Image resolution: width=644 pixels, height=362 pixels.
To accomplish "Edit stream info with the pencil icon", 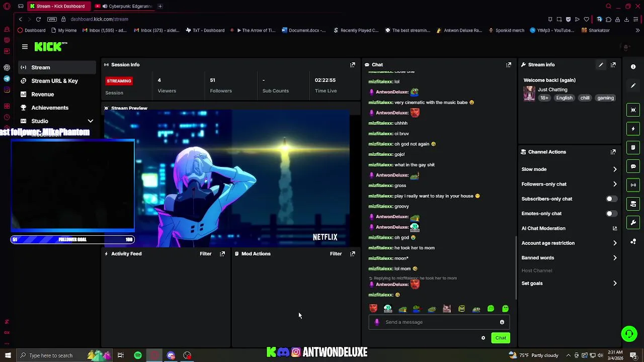I will tap(601, 65).
